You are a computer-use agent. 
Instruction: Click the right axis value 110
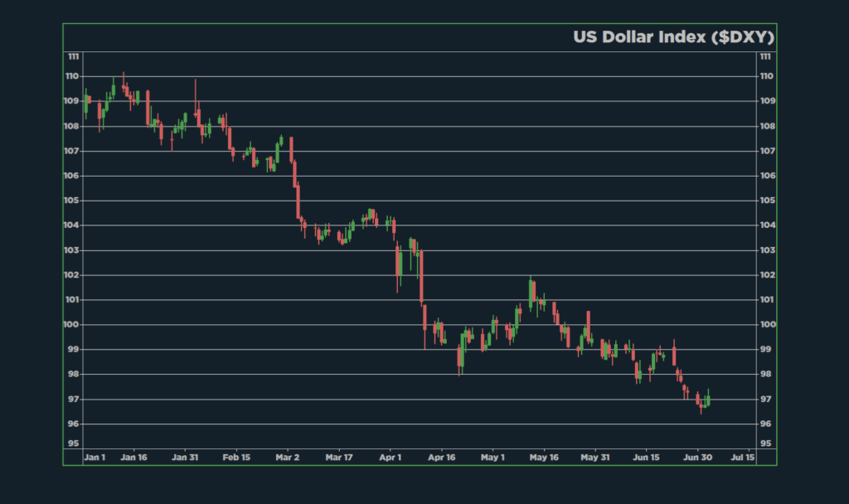[x=767, y=76]
